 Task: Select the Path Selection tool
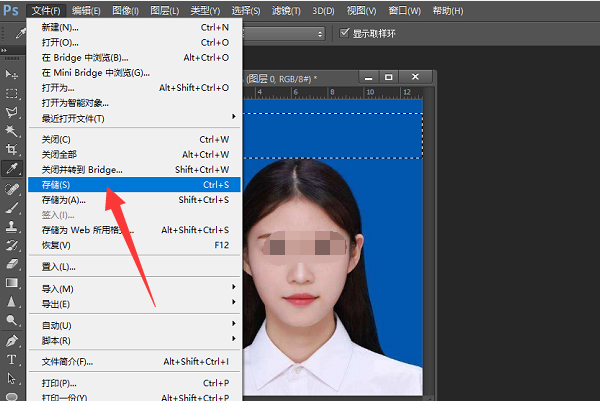[x=11, y=378]
